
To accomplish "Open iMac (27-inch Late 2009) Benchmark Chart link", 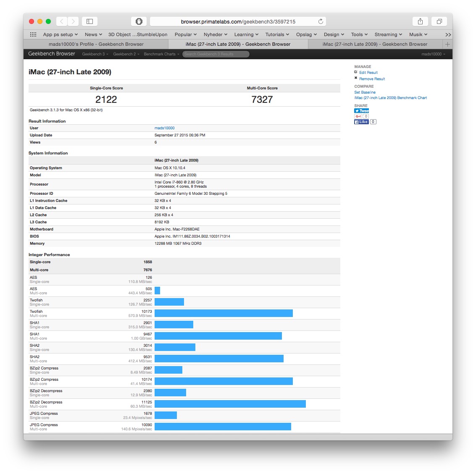I will tap(390, 98).
